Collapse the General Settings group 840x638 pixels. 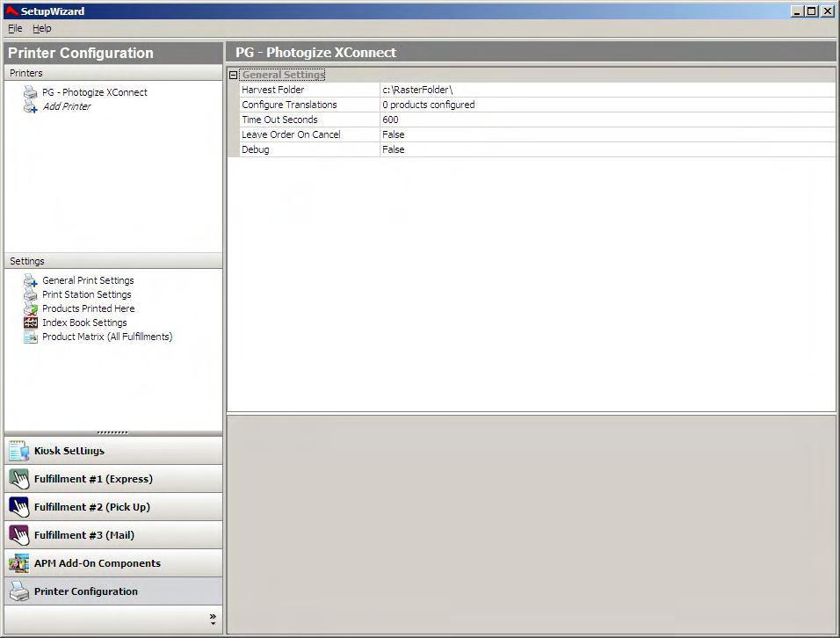pyautogui.click(x=233, y=75)
